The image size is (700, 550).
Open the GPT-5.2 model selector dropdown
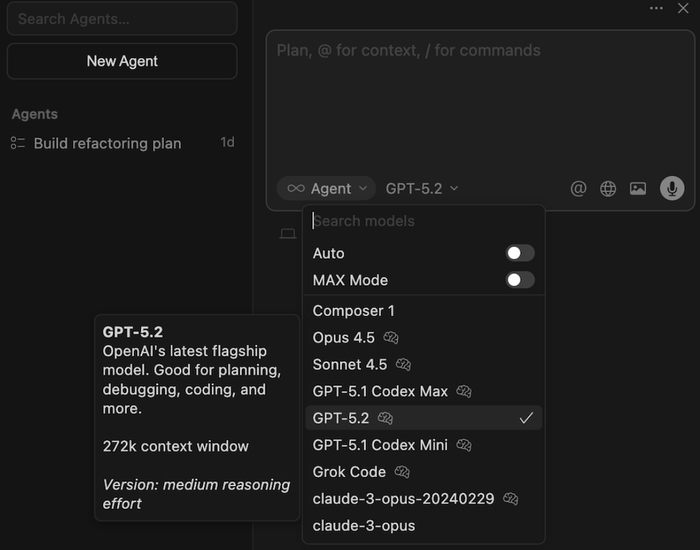click(422, 188)
